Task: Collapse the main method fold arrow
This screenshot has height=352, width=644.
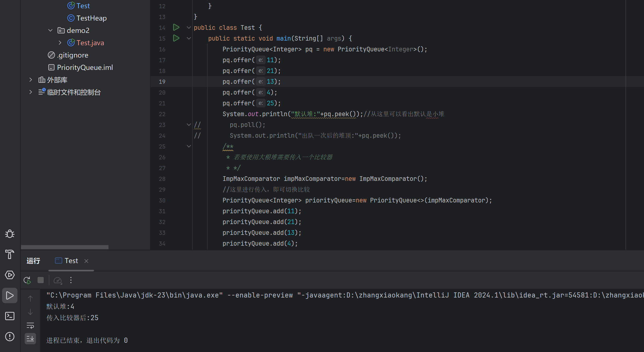Action: [189, 38]
